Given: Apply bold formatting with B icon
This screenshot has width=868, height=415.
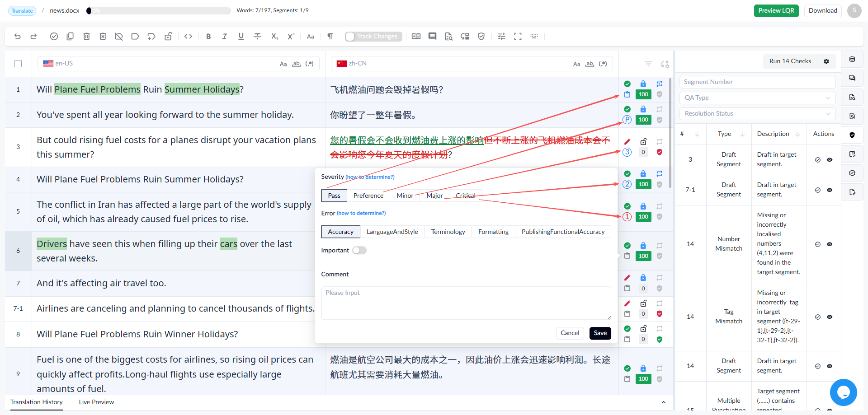Looking at the screenshot, I should point(208,37).
